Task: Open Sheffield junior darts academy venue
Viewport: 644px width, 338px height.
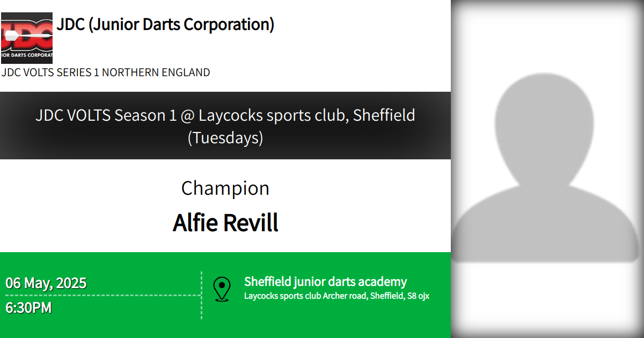Action: (325, 282)
